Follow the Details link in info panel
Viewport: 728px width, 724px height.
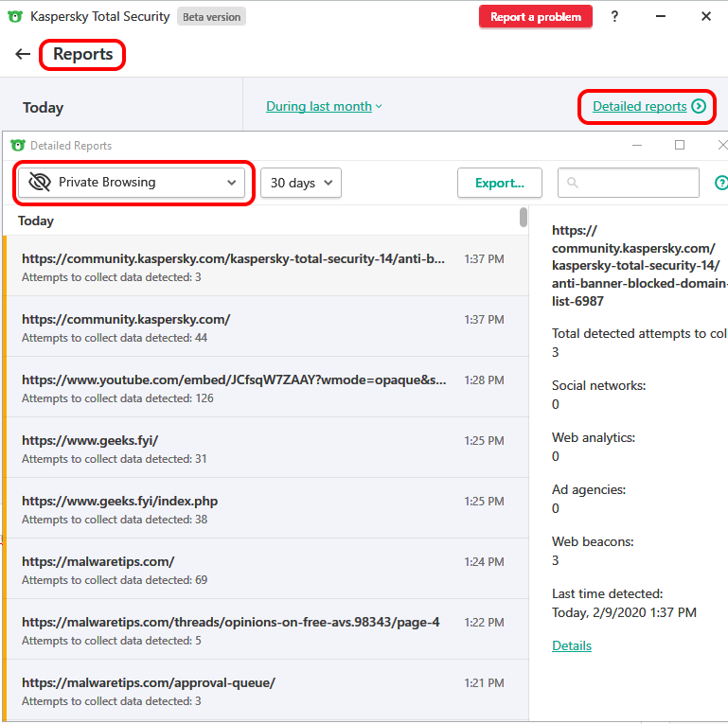pyautogui.click(x=571, y=645)
